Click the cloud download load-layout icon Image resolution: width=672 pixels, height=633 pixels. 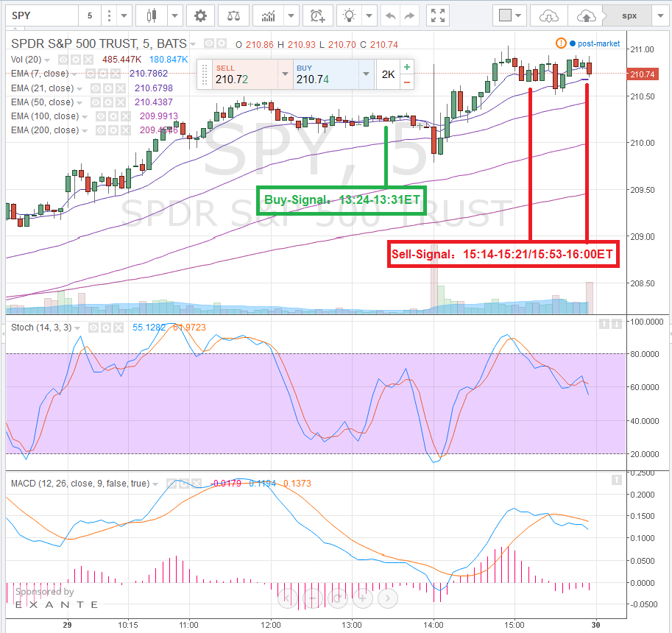(x=548, y=16)
